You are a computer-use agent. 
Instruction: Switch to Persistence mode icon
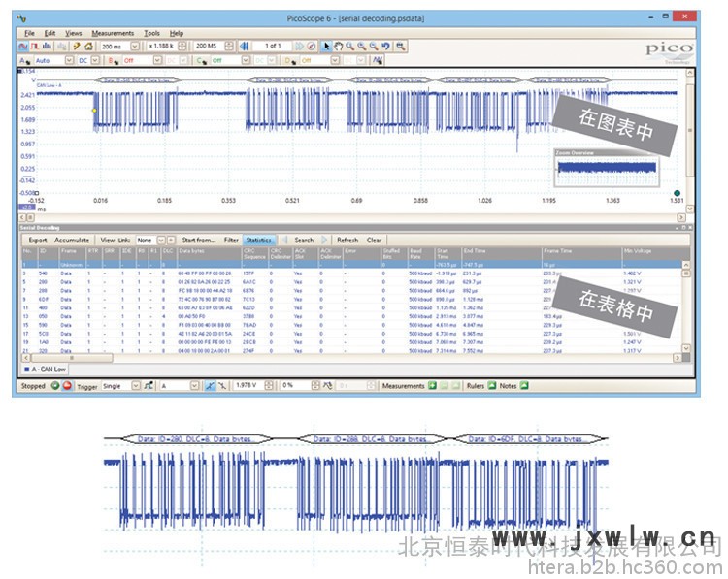coord(35,46)
